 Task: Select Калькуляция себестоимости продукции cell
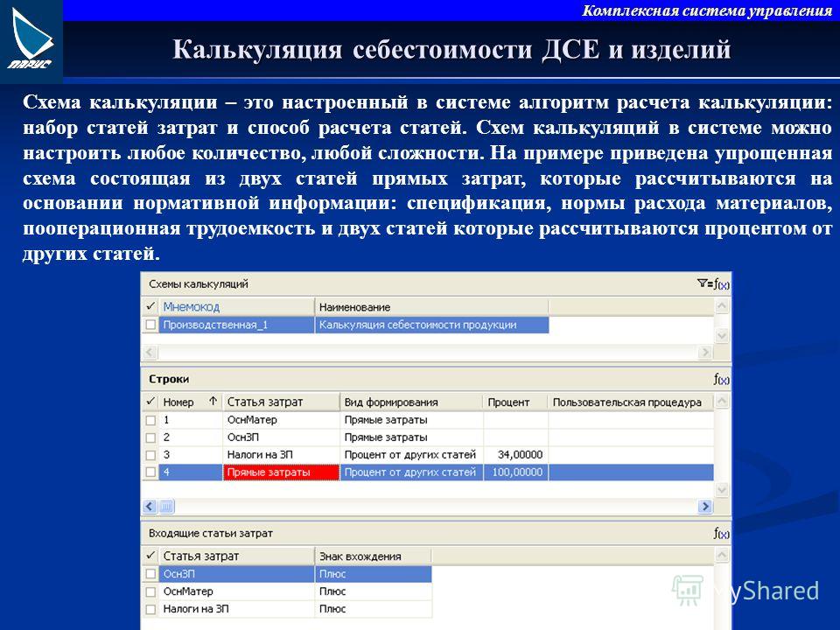click(x=431, y=325)
